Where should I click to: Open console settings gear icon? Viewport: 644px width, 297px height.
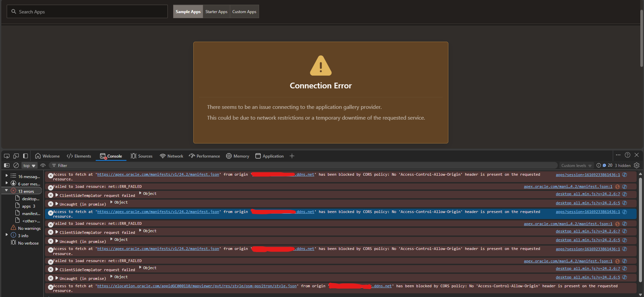[637, 165]
